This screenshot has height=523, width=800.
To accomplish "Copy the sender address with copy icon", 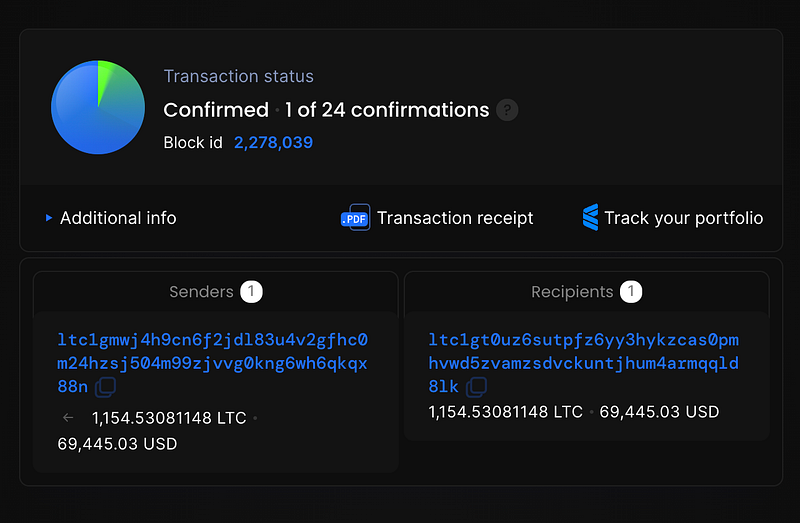I will [105, 386].
